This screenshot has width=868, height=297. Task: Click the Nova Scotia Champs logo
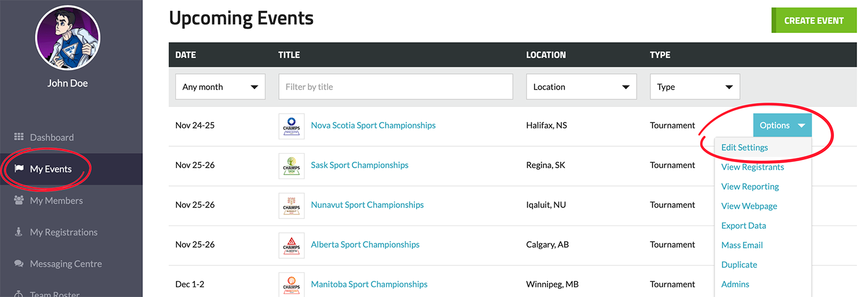(291, 126)
